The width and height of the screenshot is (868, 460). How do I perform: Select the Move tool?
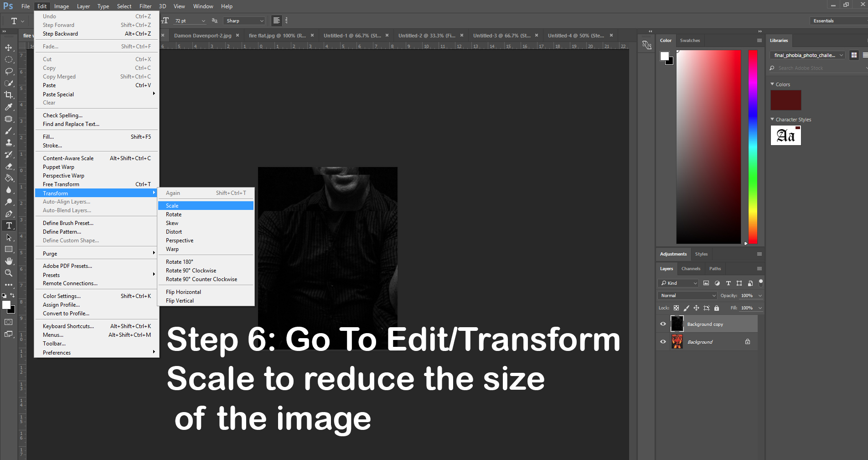9,48
